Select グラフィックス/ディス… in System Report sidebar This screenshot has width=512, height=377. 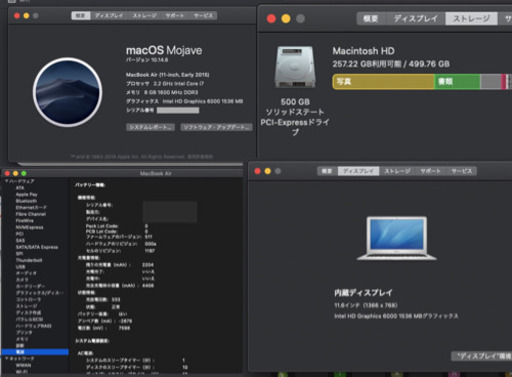pyautogui.click(x=39, y=293)
